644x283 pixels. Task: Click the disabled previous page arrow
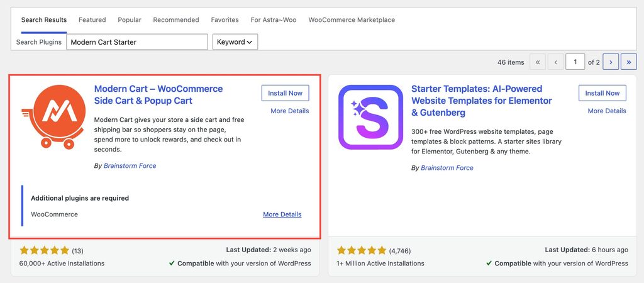tap(556, 62)
